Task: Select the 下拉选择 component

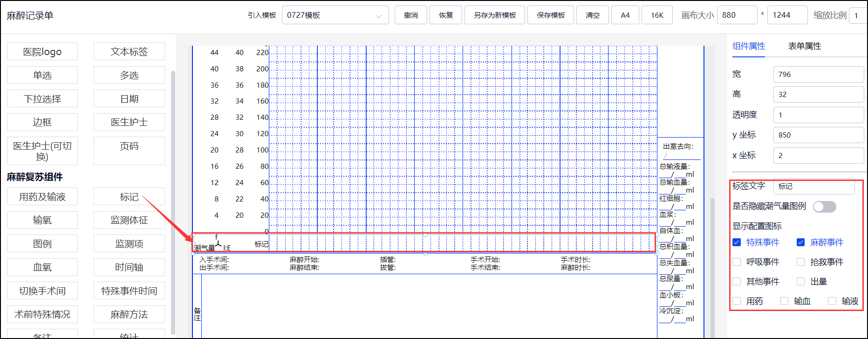Action: (x=42, y=99)
